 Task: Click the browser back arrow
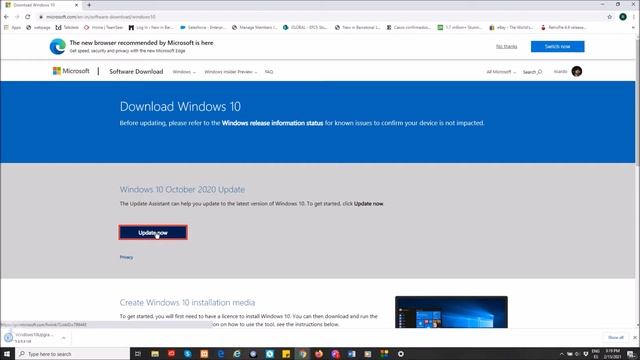6,17
